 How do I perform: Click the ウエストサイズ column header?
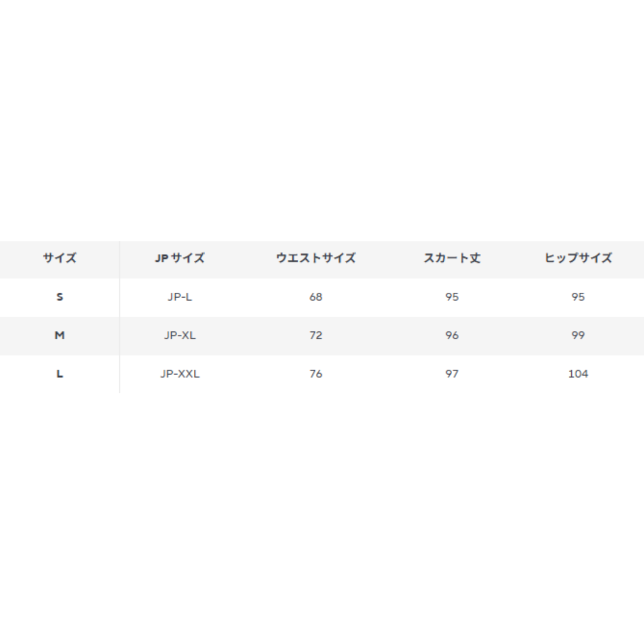pos(315,258)
